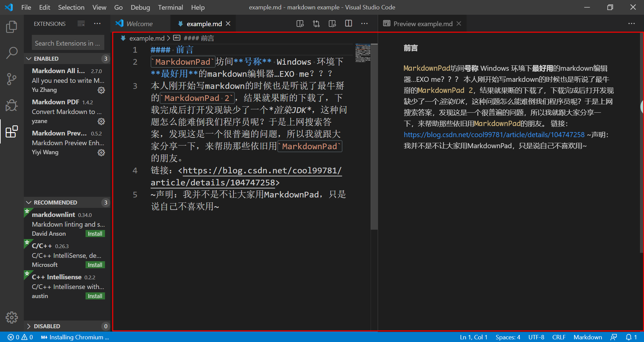Toggle the Extensions view icon
This screenshot has width=644, height=342.
12,131
